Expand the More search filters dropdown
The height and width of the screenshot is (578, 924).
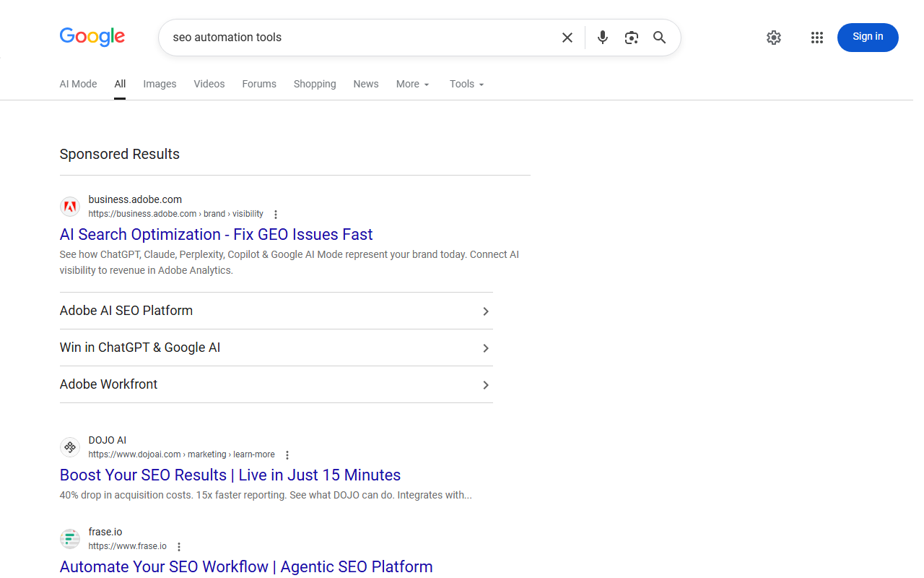(413, 84)
